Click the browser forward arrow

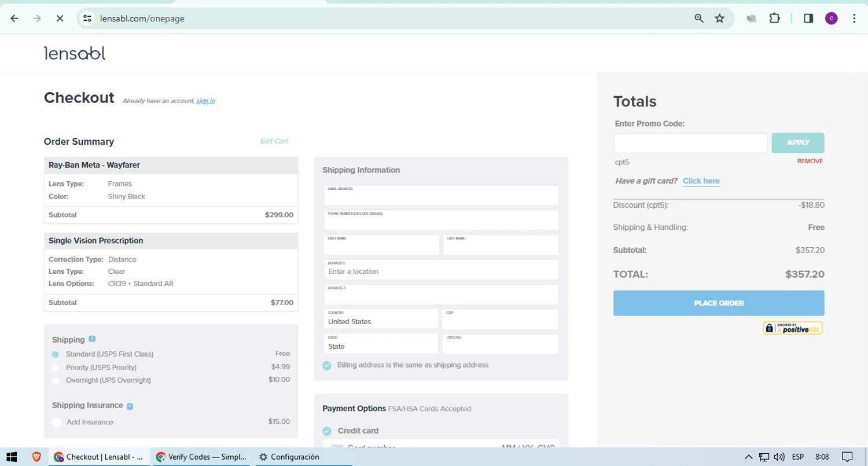pos(37,19)
